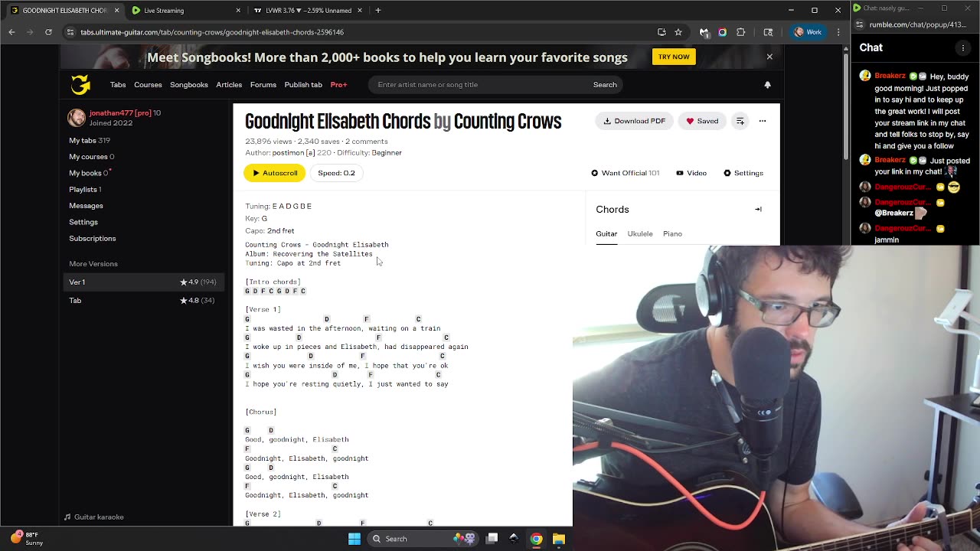Open the Pro+ page
This screenshot has width=980, height=551.
[338, 85]
